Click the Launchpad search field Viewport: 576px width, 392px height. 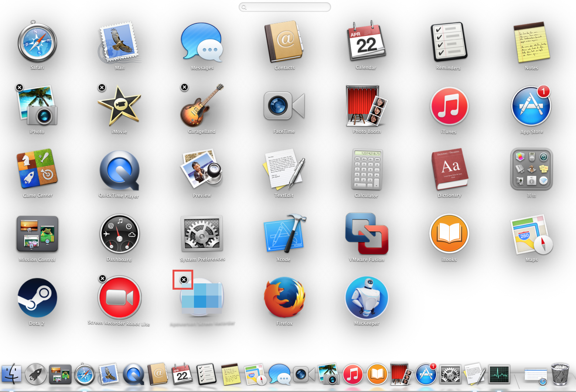point(284,7)
